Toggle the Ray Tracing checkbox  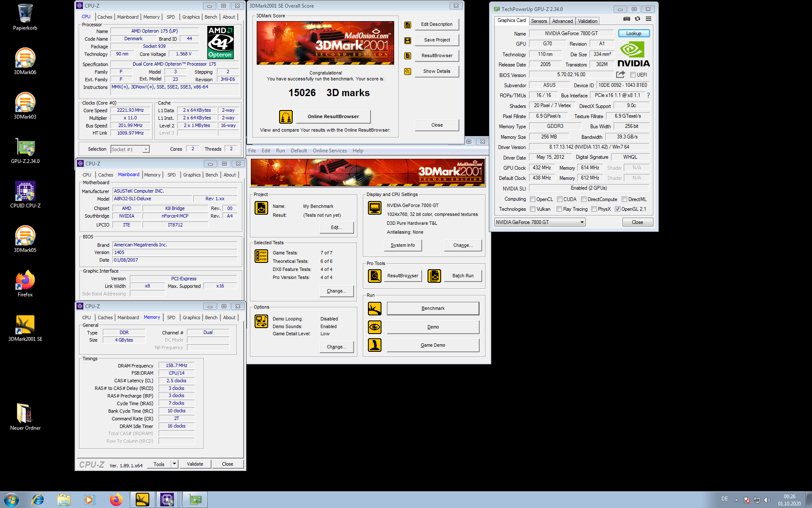click(559, 209)
